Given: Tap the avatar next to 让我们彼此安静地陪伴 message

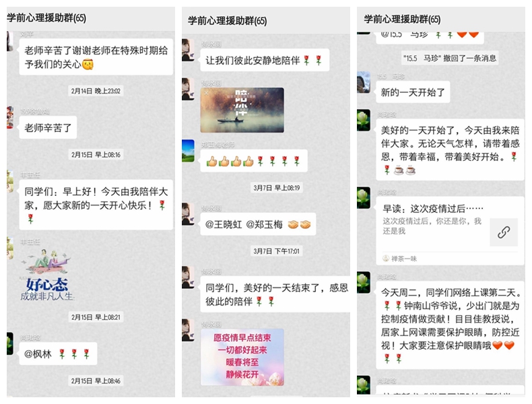Looking at the screenshot, I should [188, 50].
